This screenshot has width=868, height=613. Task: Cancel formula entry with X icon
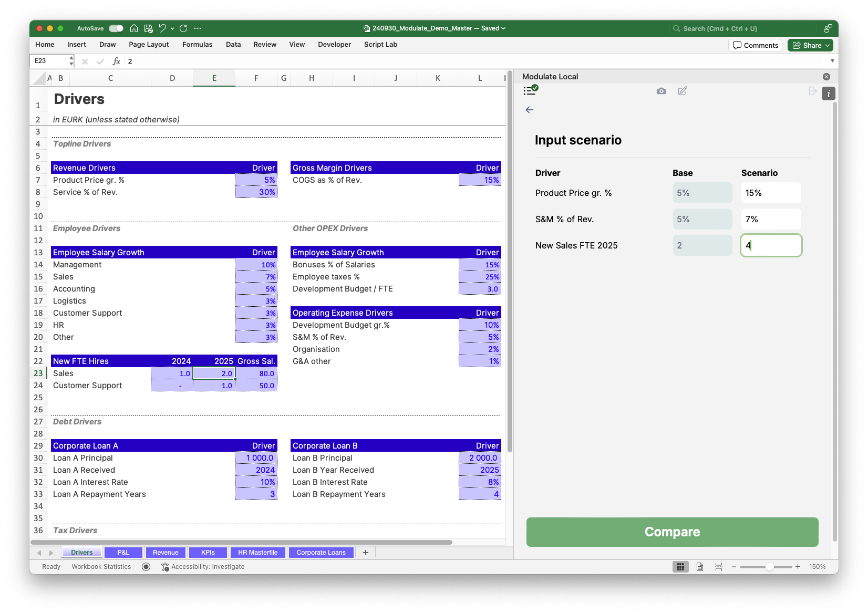[85, 61]
